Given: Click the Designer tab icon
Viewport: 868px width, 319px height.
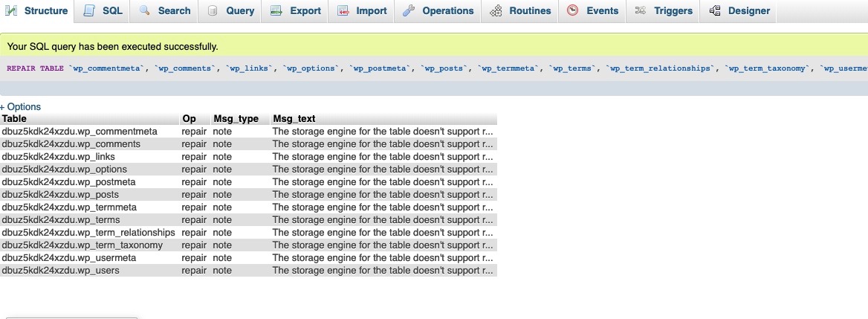Looking at the screenshot, I should (715, 10).
